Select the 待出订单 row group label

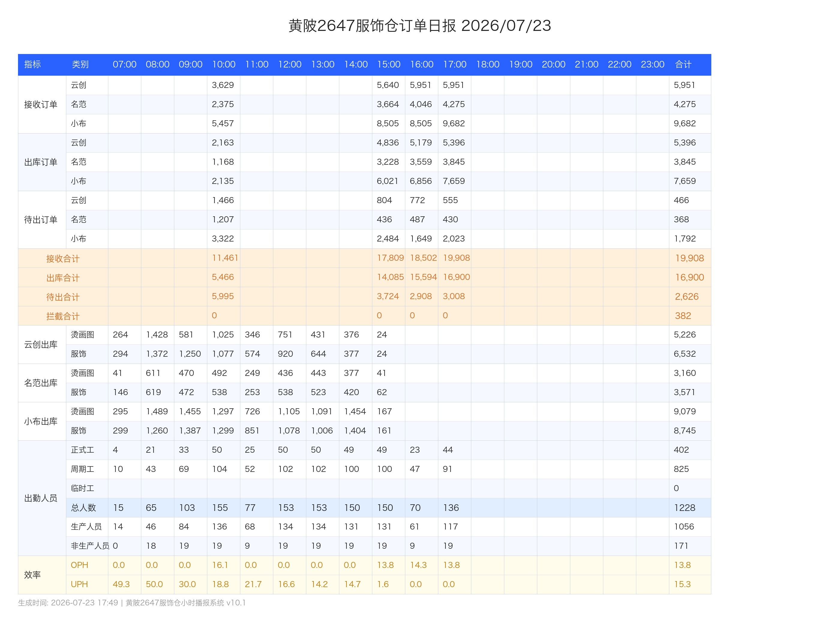click(x=41, y=220)
